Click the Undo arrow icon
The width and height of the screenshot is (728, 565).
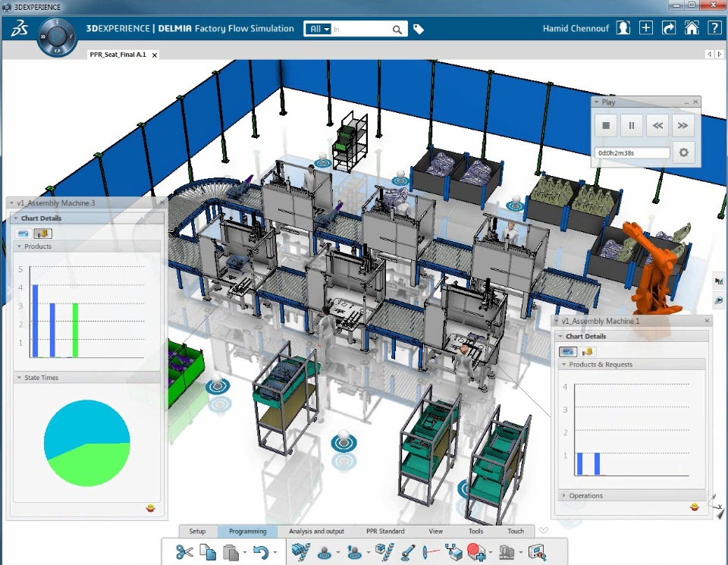click(261, 552)
